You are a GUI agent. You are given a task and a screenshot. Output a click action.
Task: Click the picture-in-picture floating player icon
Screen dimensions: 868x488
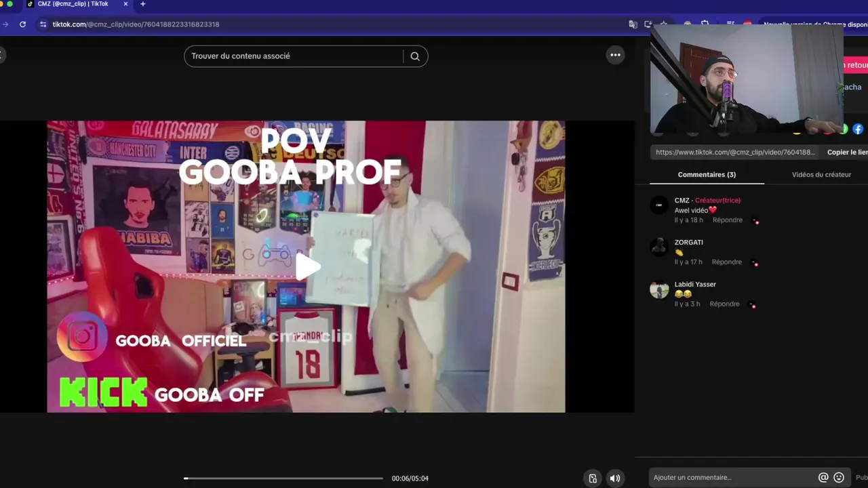click(x=593, y=479)
